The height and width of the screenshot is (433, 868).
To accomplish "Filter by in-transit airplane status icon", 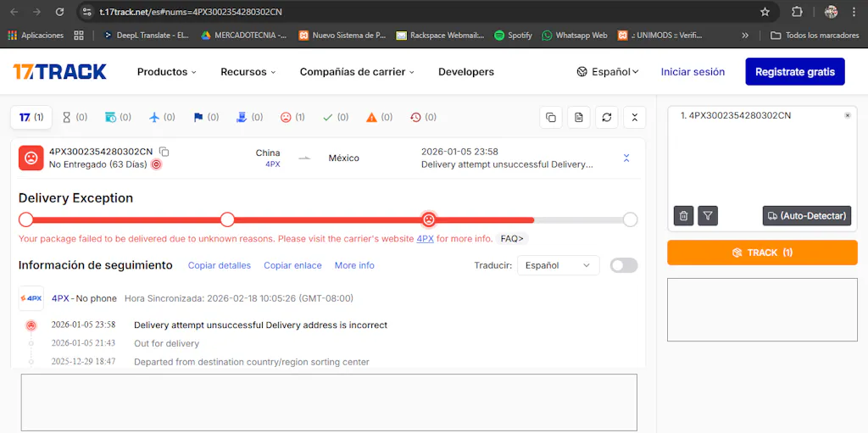I will pyautogui.click(x=161, y=117).
